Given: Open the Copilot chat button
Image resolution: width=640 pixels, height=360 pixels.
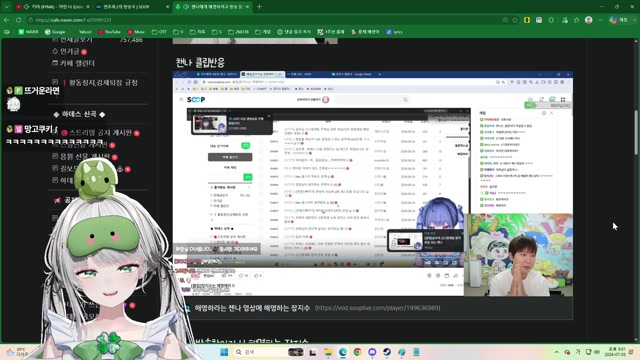Looking at the screenshot, I should [618, 20].
